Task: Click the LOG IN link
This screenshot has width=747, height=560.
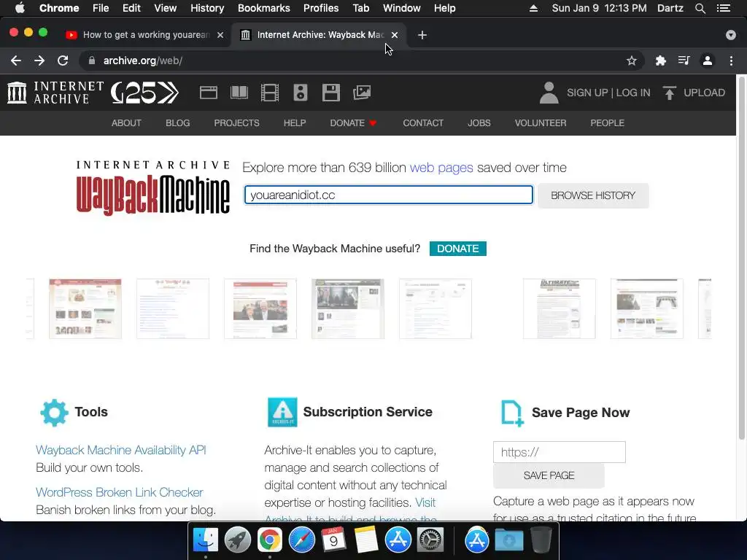Action: [633, 93]
